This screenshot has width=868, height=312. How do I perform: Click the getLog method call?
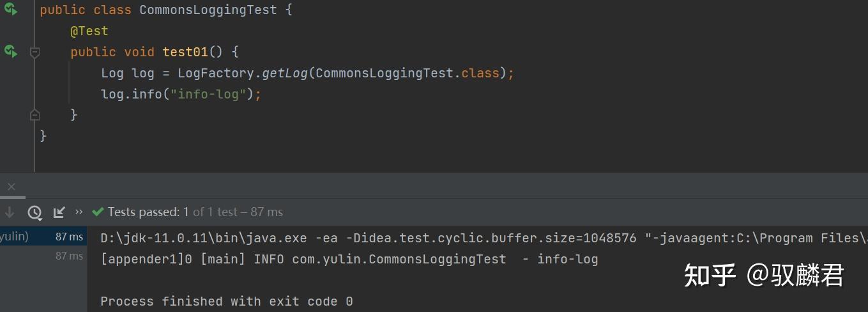[x=285, y=73]
